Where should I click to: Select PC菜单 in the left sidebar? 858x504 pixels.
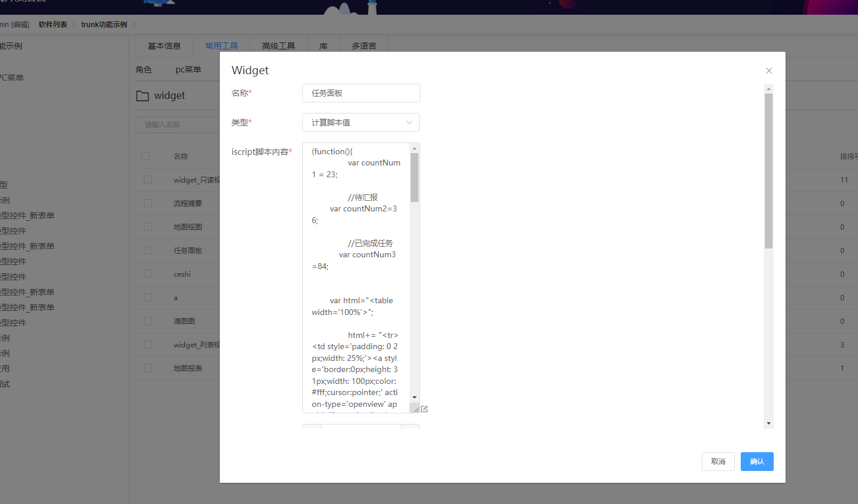[12, 78]
